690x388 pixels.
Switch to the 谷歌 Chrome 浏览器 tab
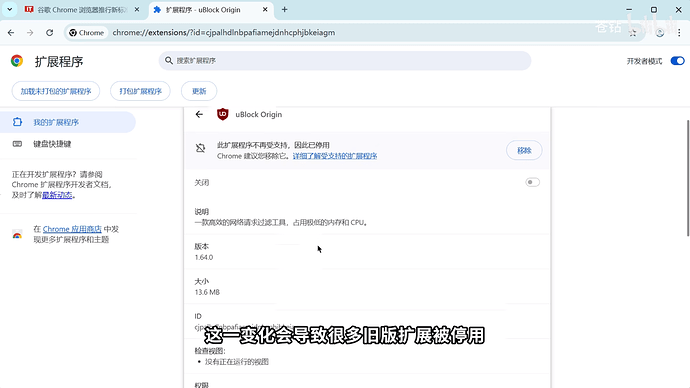[x=82, y=10]
